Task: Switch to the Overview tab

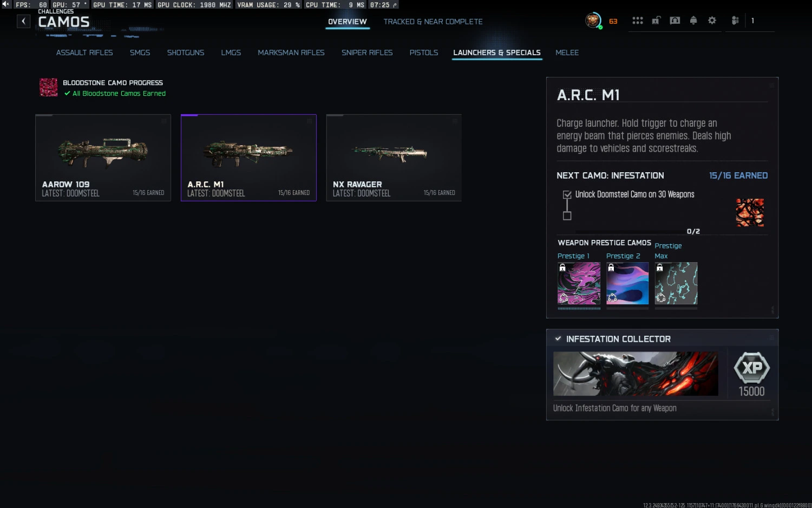Action: click(348, 22)
